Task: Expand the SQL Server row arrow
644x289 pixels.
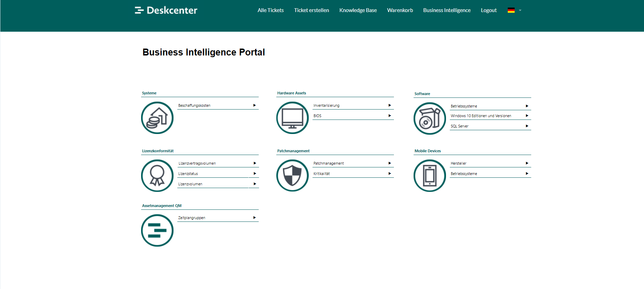Action: 527,126
